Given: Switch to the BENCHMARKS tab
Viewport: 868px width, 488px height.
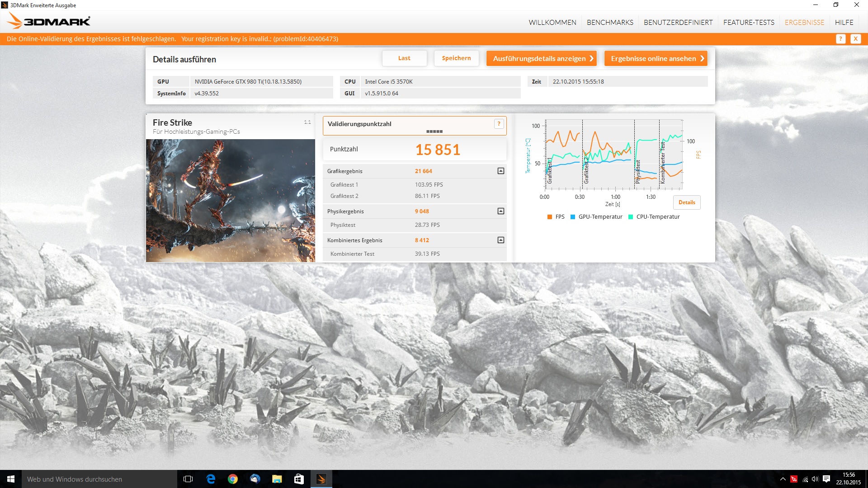Looking at the screenshot, I should click(610, 22).
